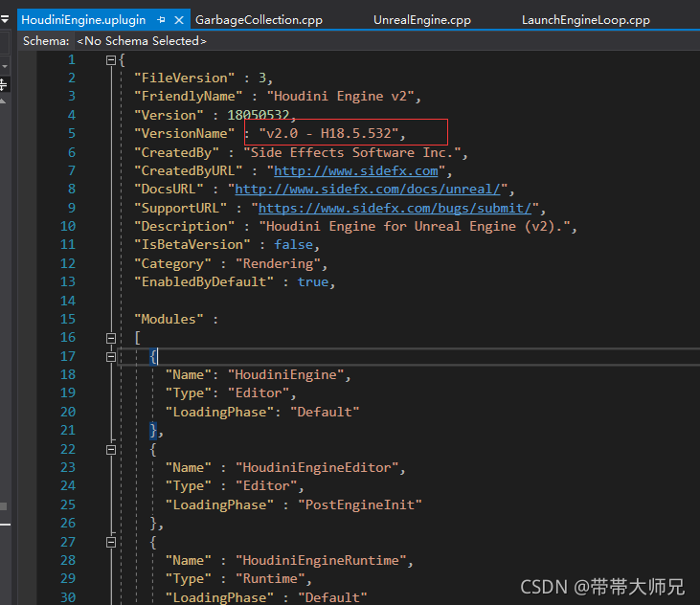The image size is (700, 605).
Task: Click "Side Effects Software Inc." value
Action: pyautogui.click(x=352, y=152)
